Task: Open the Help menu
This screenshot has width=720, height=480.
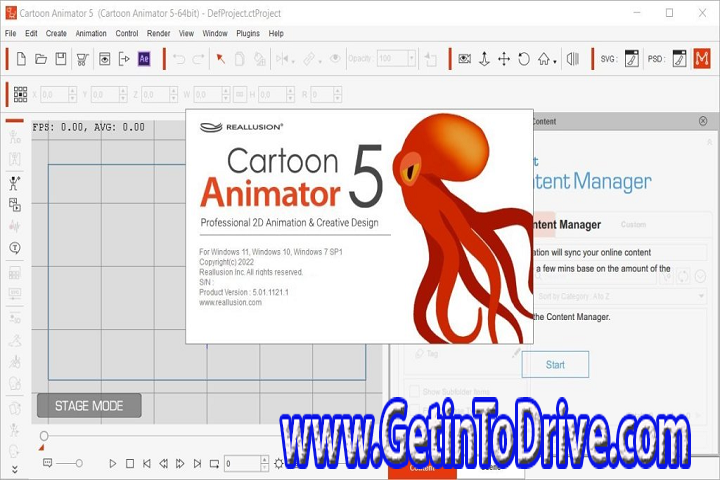Action: pyautogui.click(x=276, y=34)
